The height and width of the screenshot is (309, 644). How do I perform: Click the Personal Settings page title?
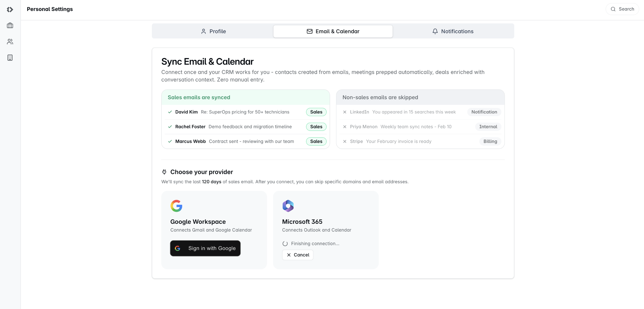(50, 9)
